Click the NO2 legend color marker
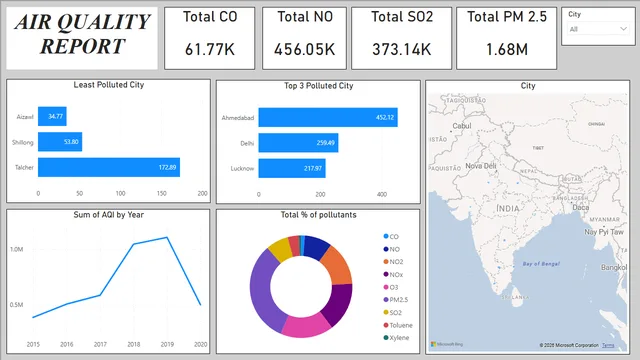This screenshot has width=640, height=360. [386, 262]
